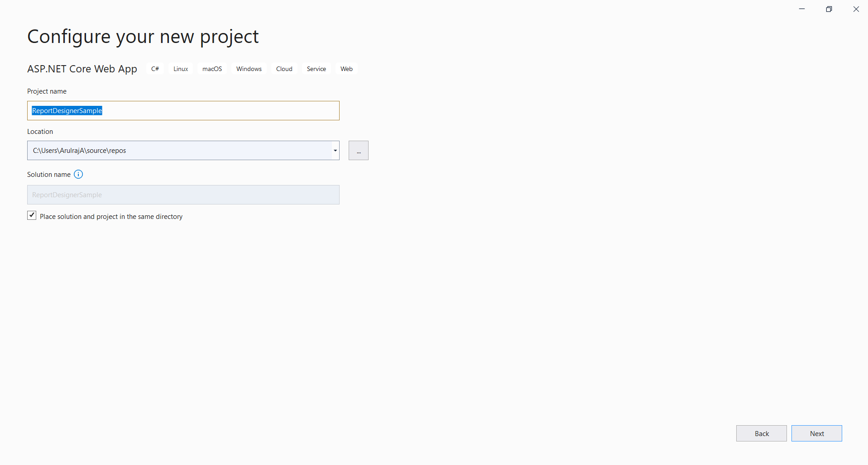
Task: Select the Service project type tag
Action: tap(316, 69)
